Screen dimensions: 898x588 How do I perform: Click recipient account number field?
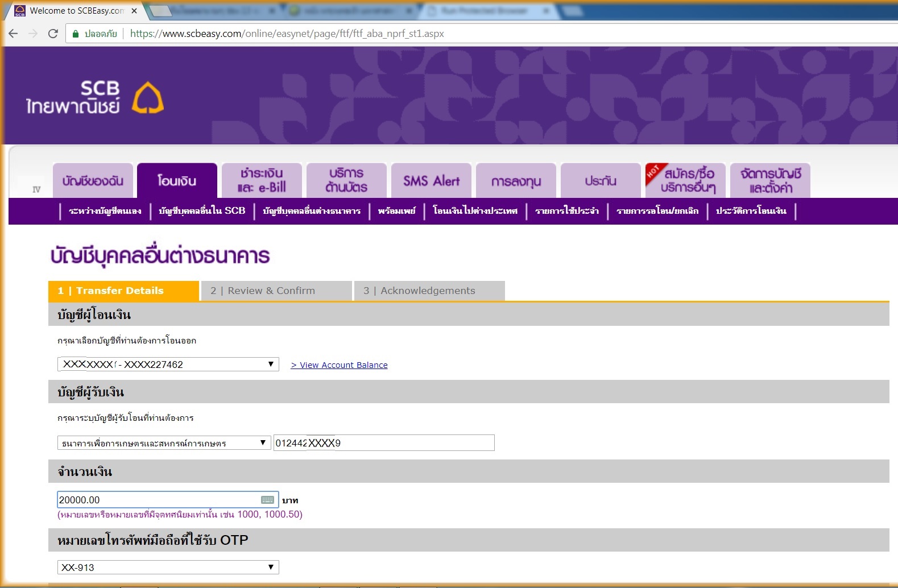coord(384,443)
